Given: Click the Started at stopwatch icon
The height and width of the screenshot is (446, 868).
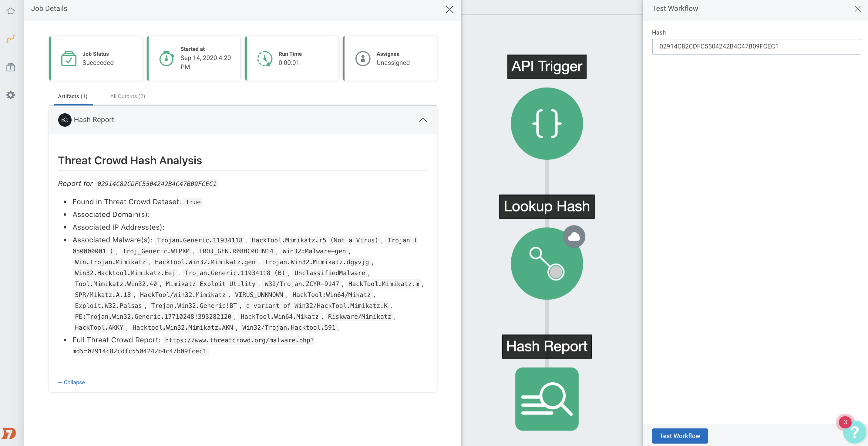Looking at the screenshot, I should click(167, 58).
